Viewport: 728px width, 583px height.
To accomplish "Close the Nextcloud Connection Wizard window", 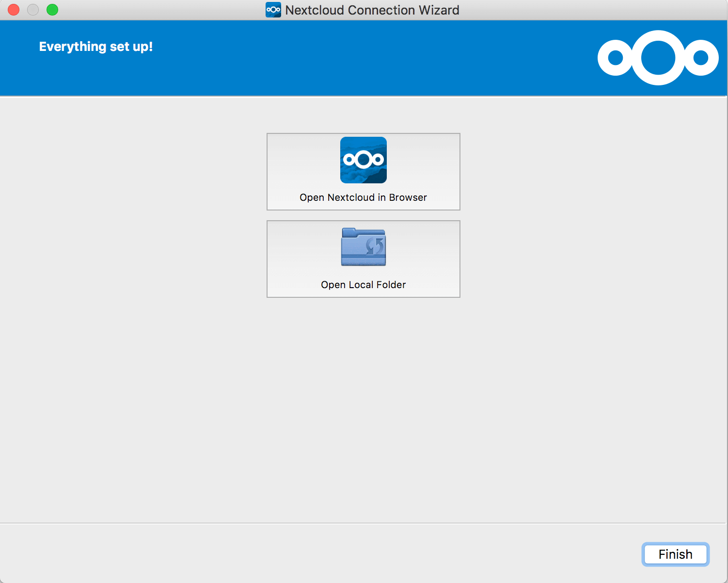I will 14,10.
